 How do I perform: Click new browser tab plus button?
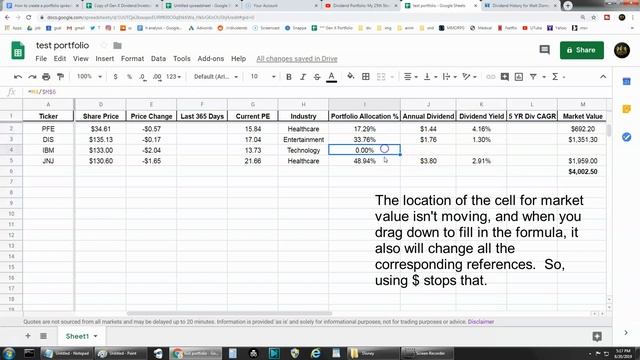568,6
